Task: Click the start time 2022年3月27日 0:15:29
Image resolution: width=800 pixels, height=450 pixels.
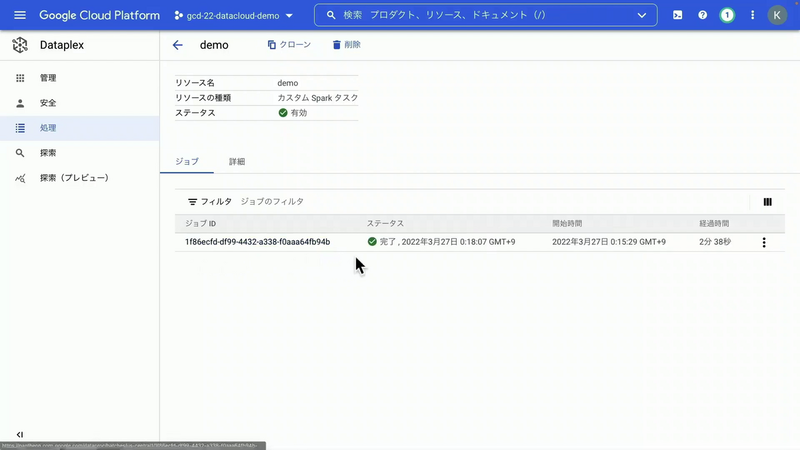Action: pyautogui.click(x=609, y=242)
